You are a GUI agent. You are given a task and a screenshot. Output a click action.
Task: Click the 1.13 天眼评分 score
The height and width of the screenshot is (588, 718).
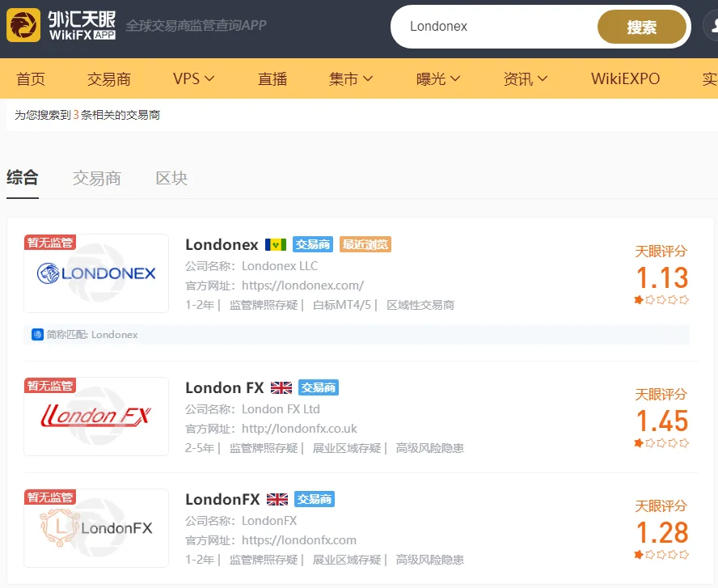[662, 277]
